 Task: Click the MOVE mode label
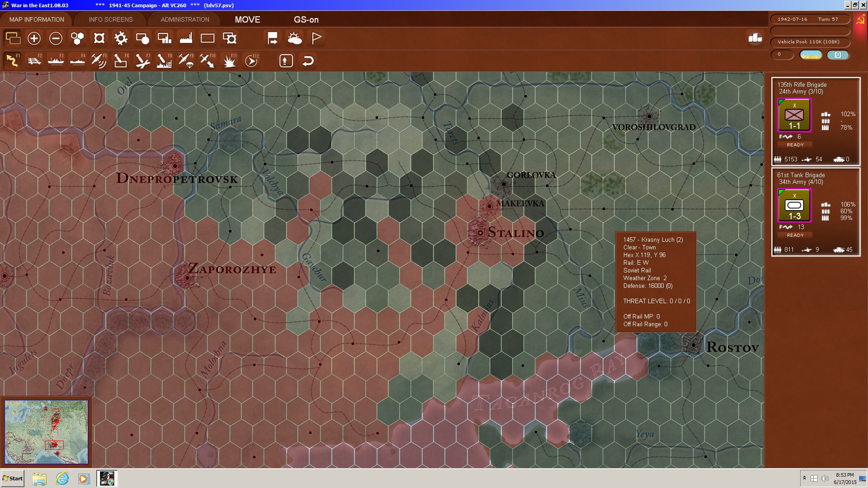point(247,19)
